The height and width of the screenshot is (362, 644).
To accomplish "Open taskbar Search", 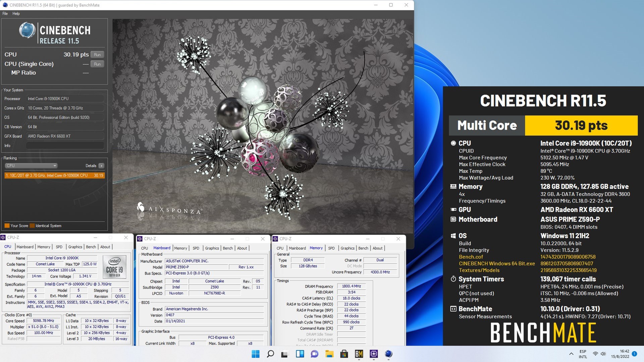I will point(270,354).
